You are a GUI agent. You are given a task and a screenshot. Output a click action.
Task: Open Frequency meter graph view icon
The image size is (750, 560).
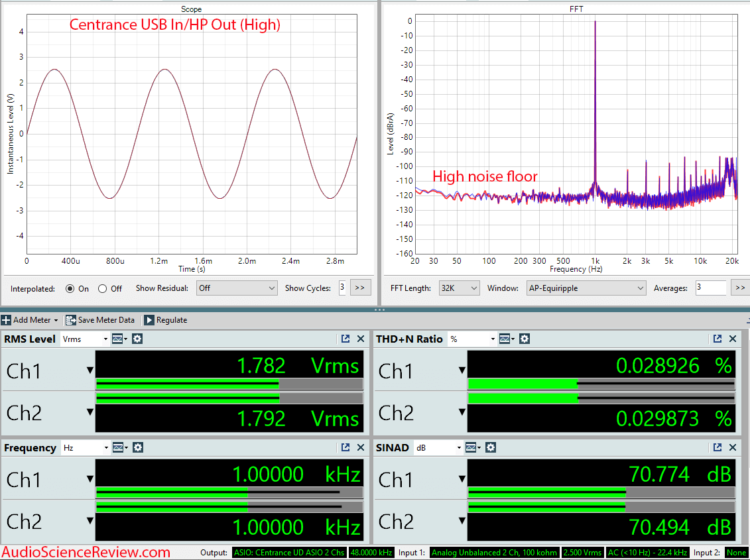(118, 447)
